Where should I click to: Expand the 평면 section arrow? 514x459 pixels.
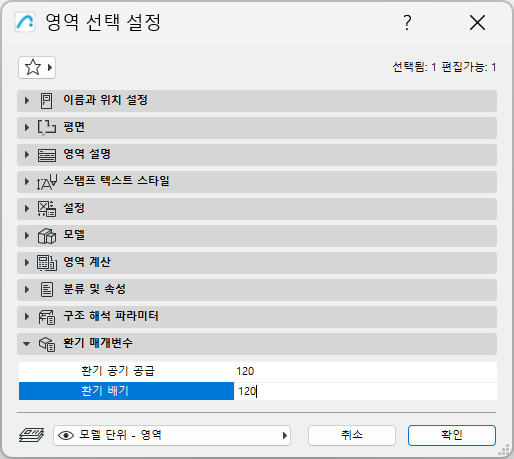(x=27, y=127)
